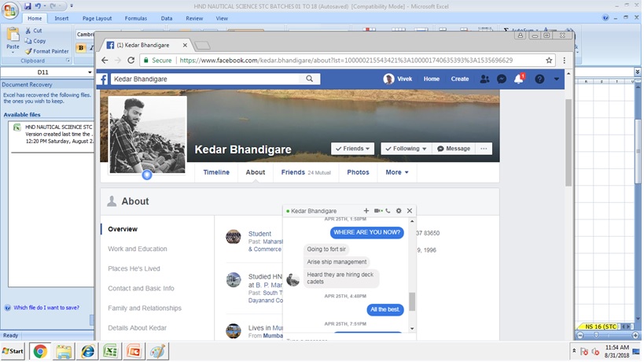The width and height of the screenshot is (644, 362).
Task: Start a video call in chat window
Action: (x=377, y=211)
